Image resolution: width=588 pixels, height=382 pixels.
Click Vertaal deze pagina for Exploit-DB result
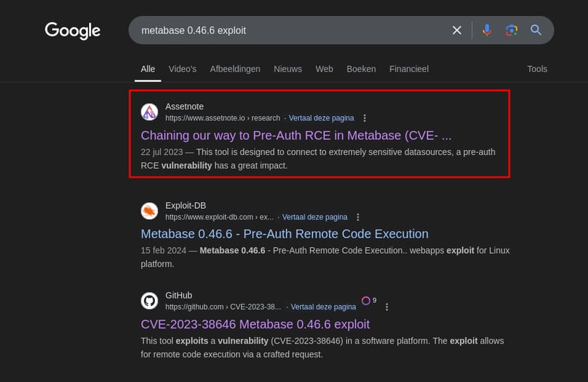point(314,217)
